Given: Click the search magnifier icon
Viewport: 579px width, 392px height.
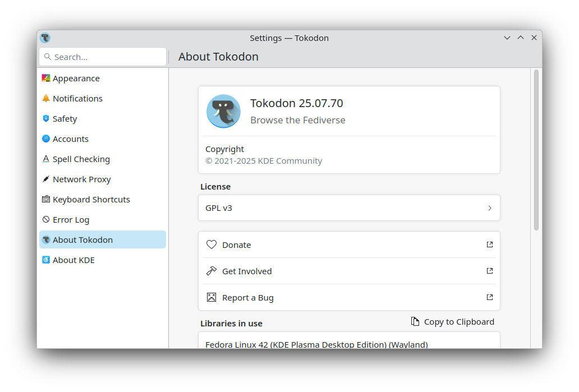Looking at the screenshot, I should [48, 57].
